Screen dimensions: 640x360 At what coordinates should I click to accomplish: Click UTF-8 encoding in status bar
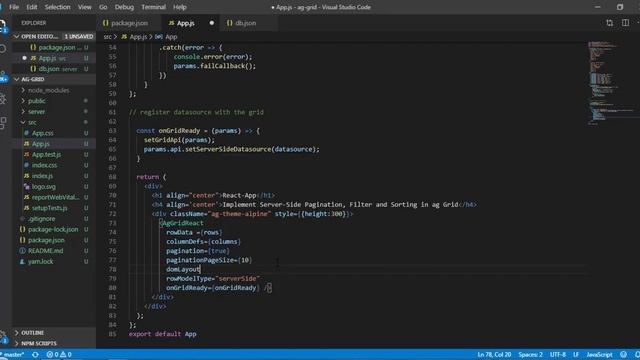(558, 354)
